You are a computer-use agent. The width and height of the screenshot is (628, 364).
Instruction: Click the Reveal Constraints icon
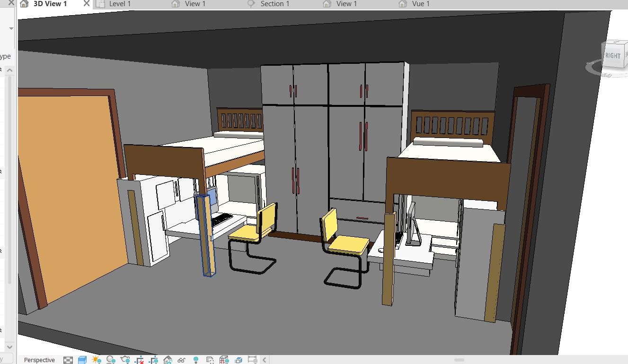click(x=252, y=360)
